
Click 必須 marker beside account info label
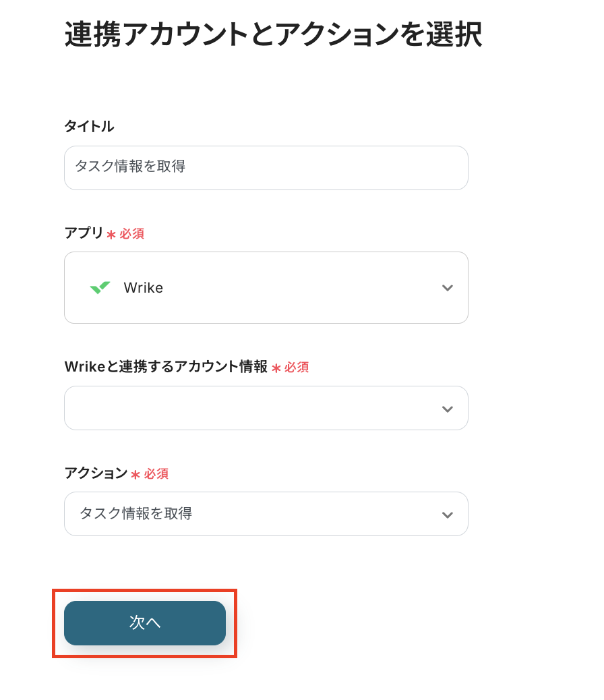(x=297, y=368)
